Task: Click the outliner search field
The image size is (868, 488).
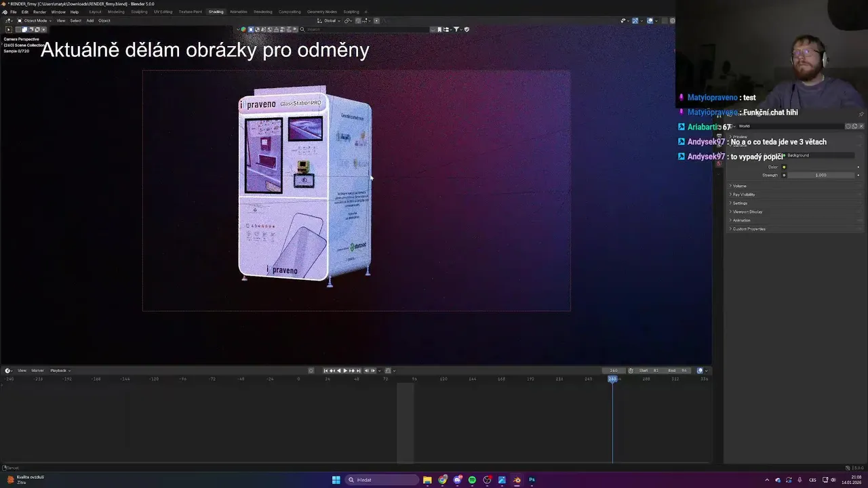Action: click(x=366, y=29)
